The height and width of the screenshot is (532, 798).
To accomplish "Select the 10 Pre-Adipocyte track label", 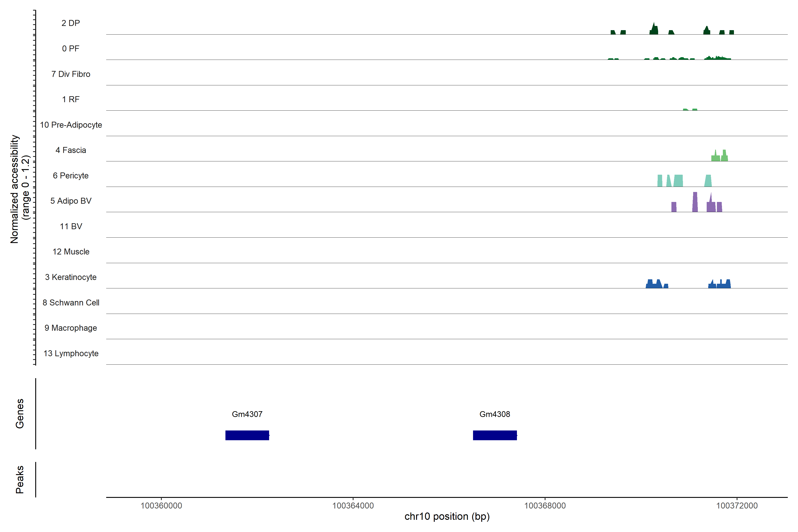I will click(x=70, y=125).
